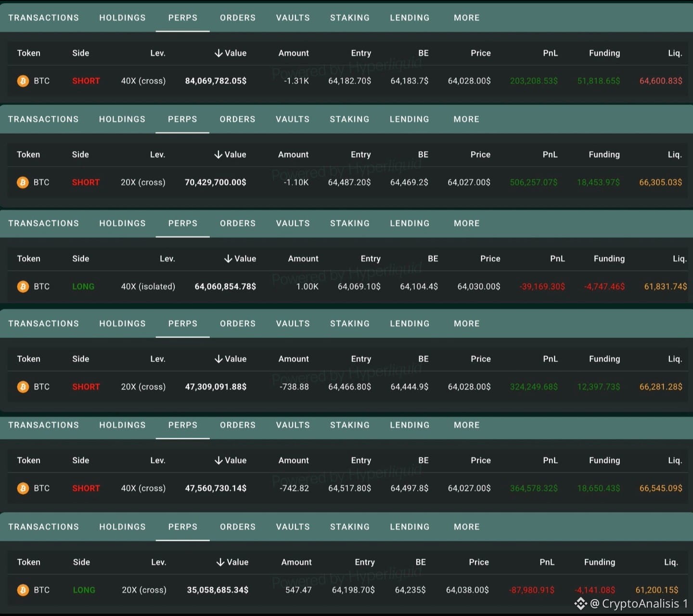Click the PnL value 324,249.68$

(534, 387)
